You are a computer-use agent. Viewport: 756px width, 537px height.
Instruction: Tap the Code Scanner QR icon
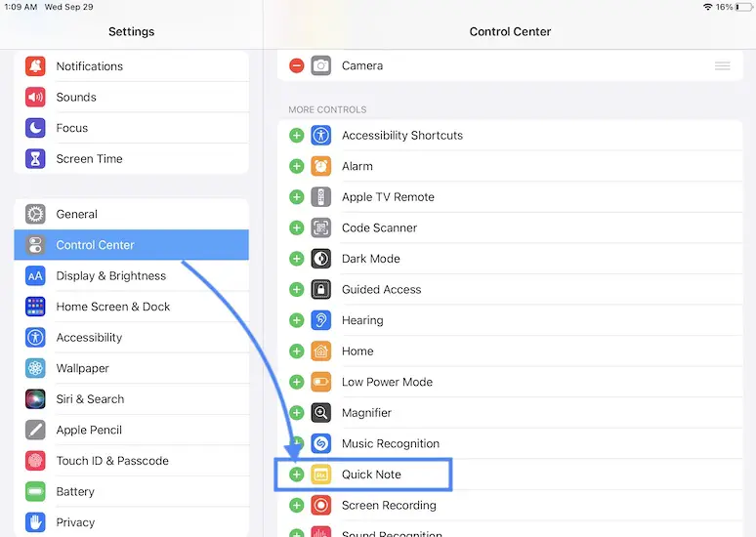click(320, 227)
